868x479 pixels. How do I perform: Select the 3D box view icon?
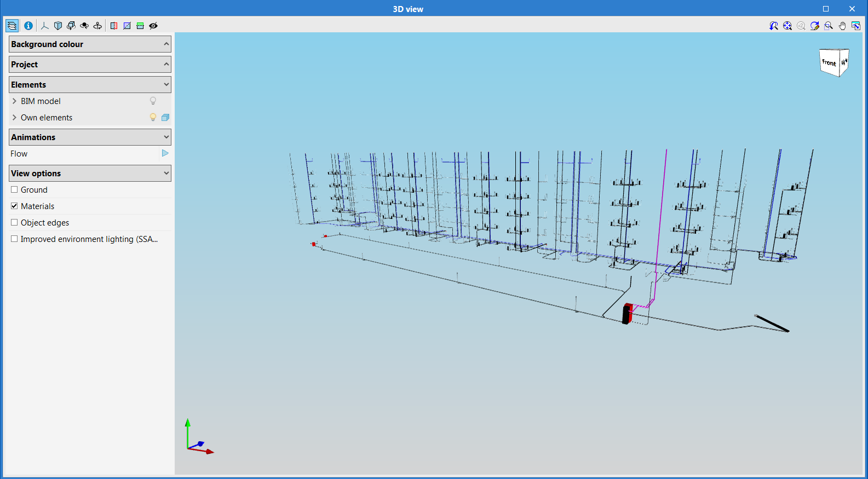pos(58,26)
